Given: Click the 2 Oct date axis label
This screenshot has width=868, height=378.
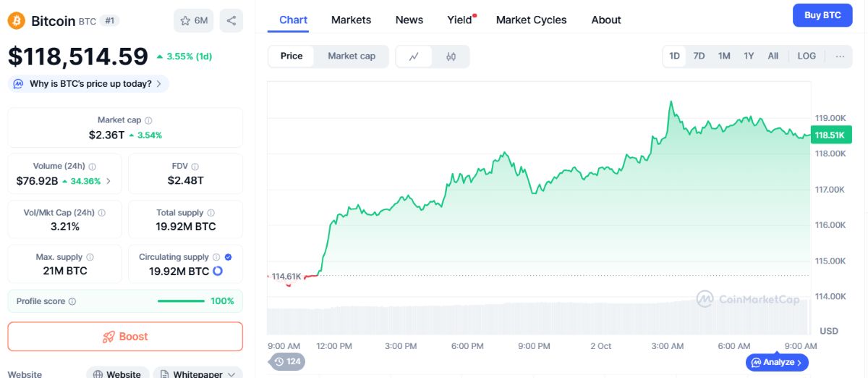Looking at the screenshot, I should (x=600, y=346).
